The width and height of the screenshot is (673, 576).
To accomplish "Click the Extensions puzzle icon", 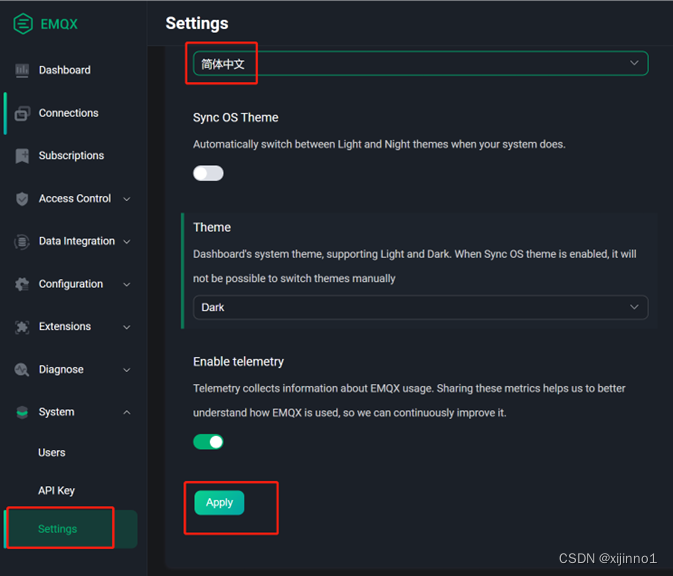I will [22, 327].
